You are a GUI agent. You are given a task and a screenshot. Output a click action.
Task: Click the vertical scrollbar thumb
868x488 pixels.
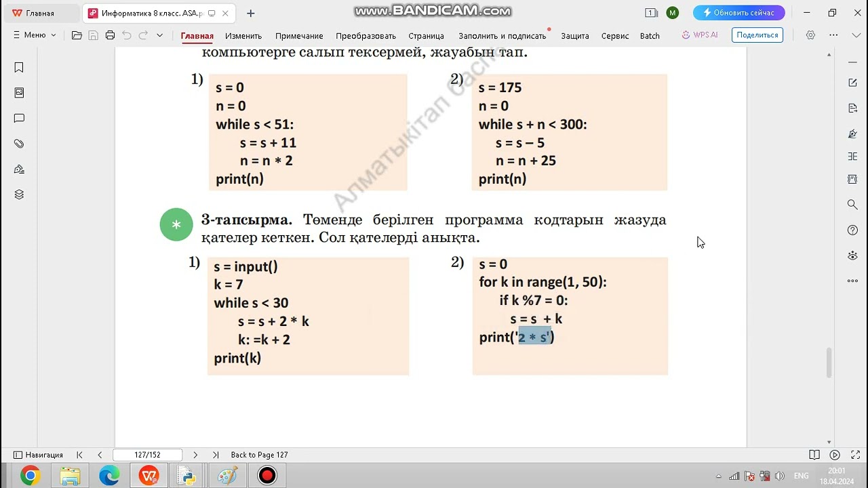tap(829, 363)
